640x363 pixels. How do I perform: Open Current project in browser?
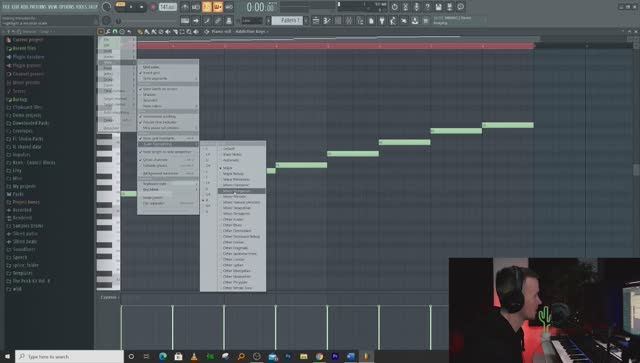(x=28, y=40)
